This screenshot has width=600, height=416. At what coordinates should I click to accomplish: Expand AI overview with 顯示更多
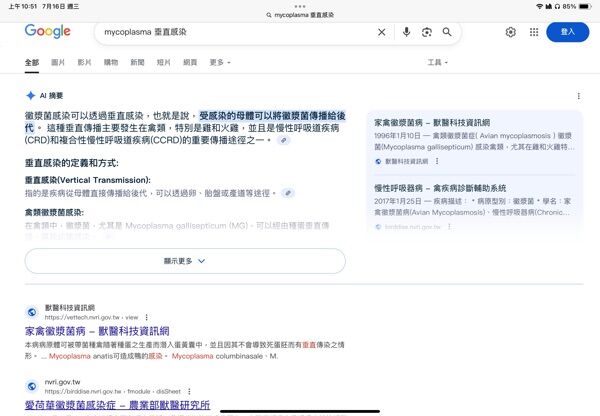coord(185,260)
